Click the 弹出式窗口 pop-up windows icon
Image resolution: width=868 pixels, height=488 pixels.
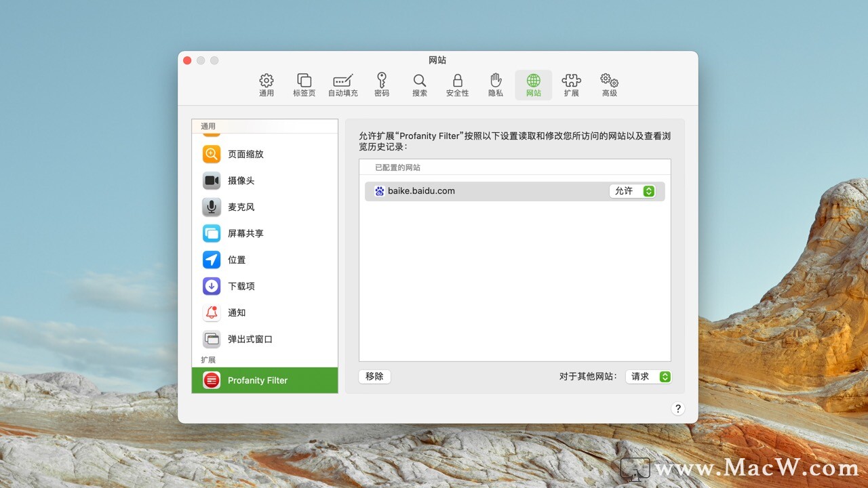(x=212, y=339)
